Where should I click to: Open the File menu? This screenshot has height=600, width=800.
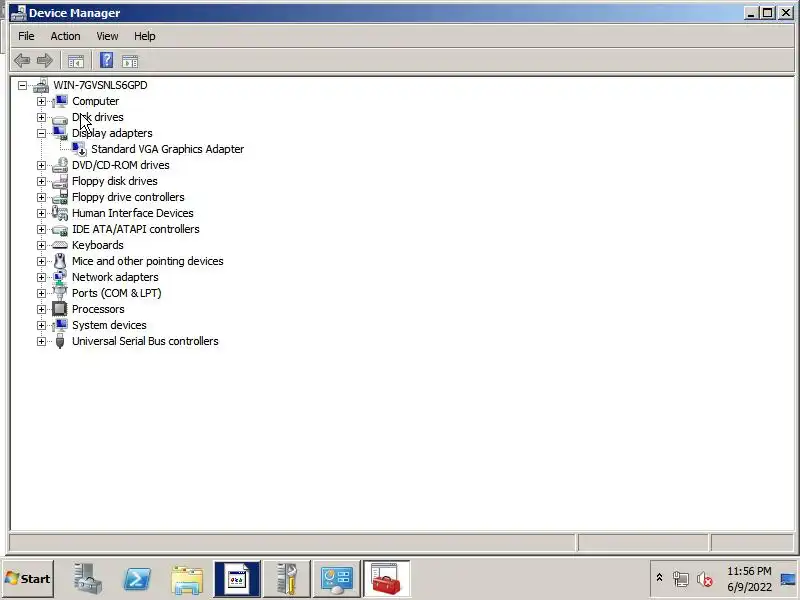pos(26,36)
